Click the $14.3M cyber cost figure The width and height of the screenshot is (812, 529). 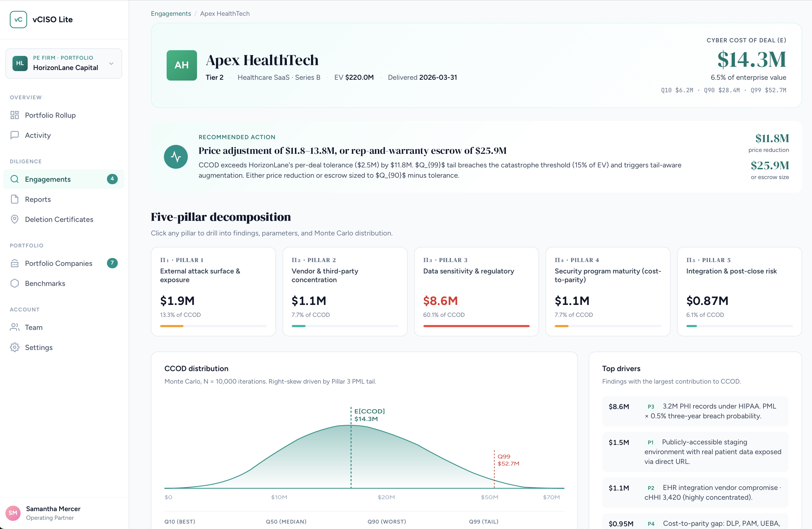click(751, 59)
